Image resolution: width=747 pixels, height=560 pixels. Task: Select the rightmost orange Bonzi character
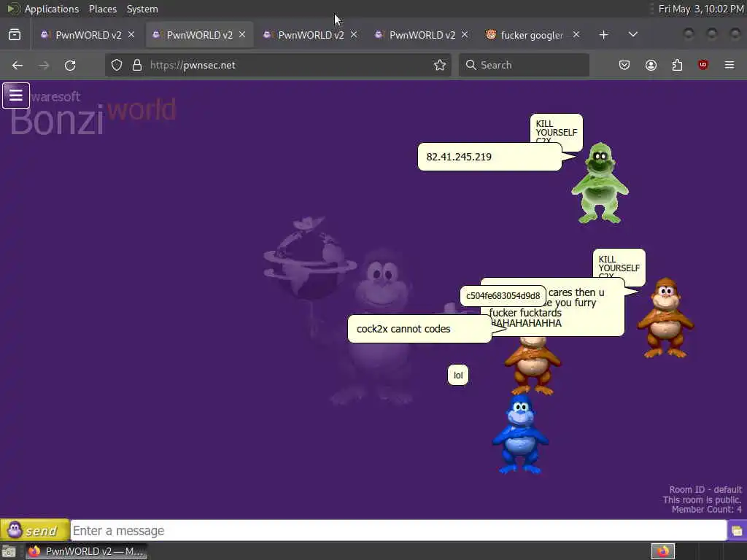665,318
